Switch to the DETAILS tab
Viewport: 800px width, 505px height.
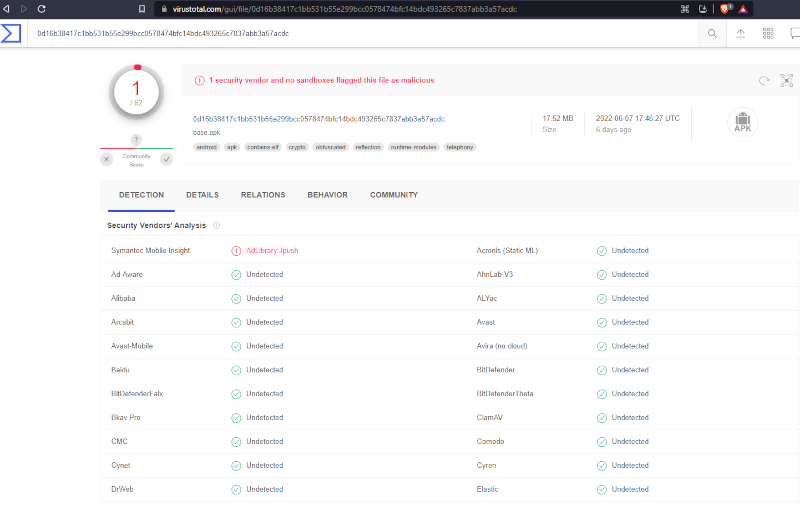tap(202, 195)
